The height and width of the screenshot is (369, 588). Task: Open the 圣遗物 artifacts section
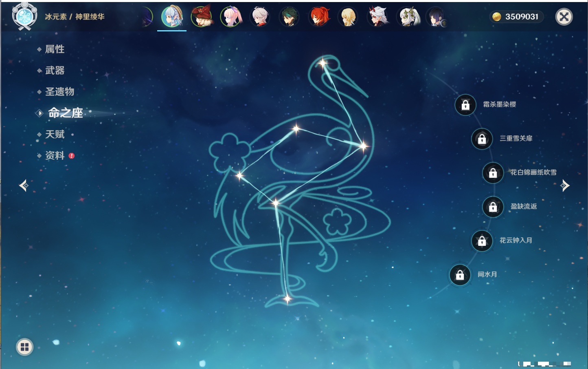[59, 92]
